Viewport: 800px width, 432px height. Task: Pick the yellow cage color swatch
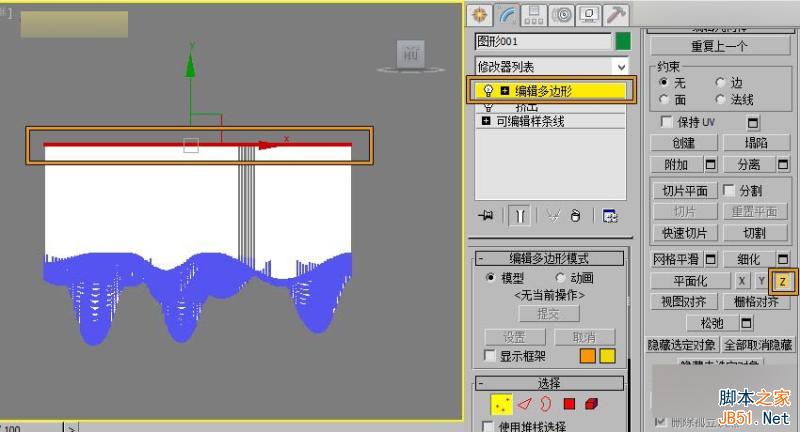coord(607,356)
